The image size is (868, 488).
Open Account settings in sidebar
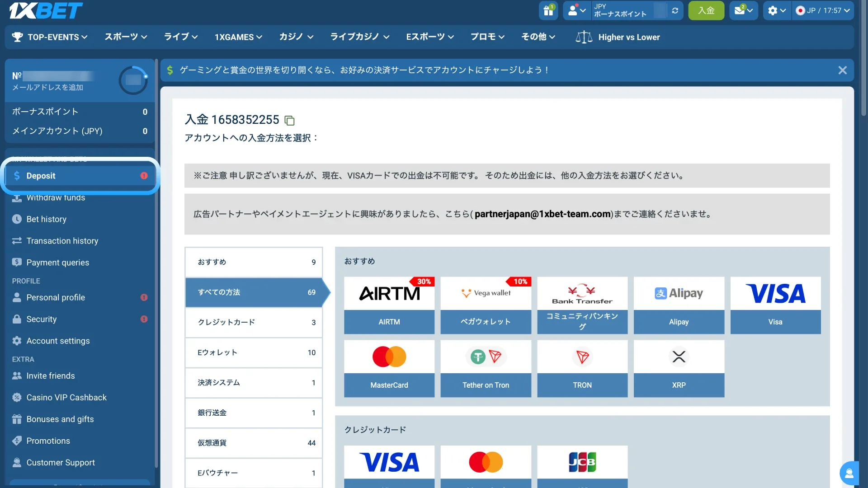pos(80,341)
